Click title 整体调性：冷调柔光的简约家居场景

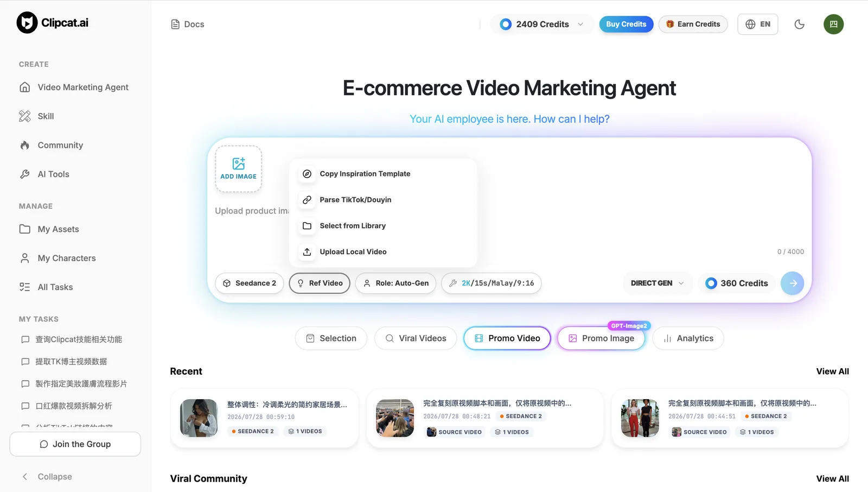pos(287,405)
